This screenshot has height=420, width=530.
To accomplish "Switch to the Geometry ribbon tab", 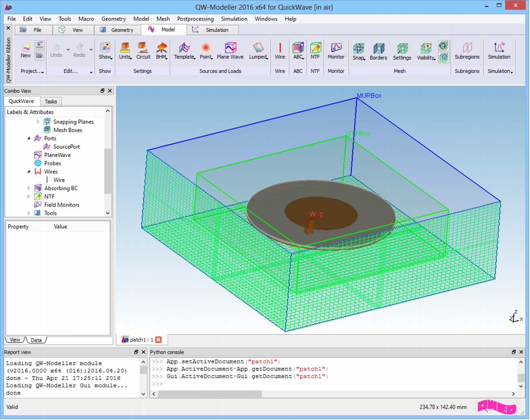I will tap(117, 30).
